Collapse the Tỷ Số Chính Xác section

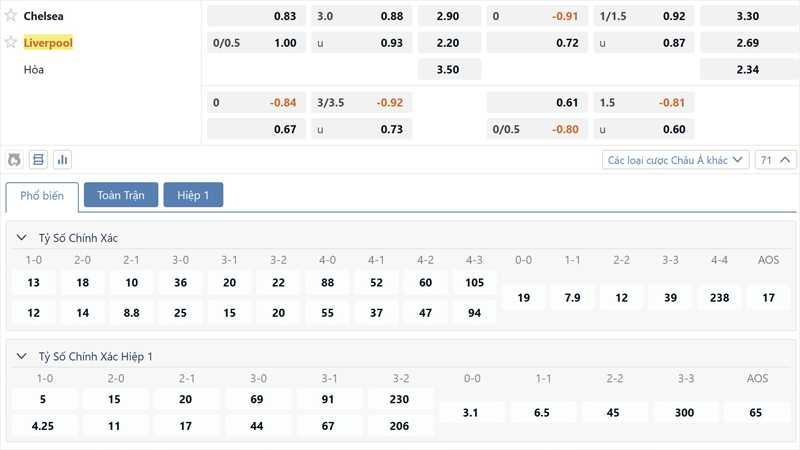(22, 238)
